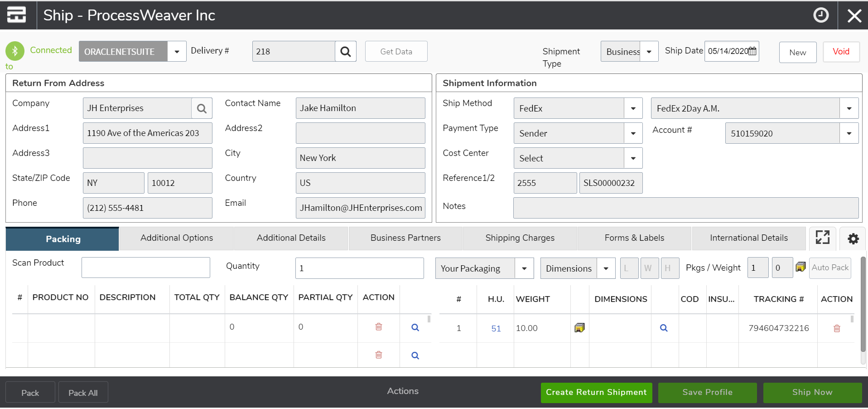868x409 pixels.
Task: Click the Create Return Shipment button
Action: coord(596,393)
